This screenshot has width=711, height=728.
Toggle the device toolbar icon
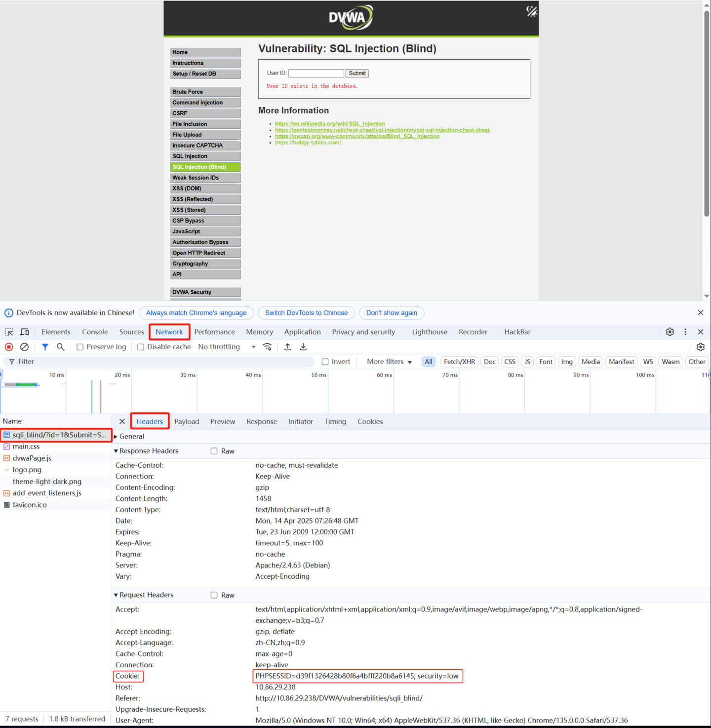[x=25, y=332]
